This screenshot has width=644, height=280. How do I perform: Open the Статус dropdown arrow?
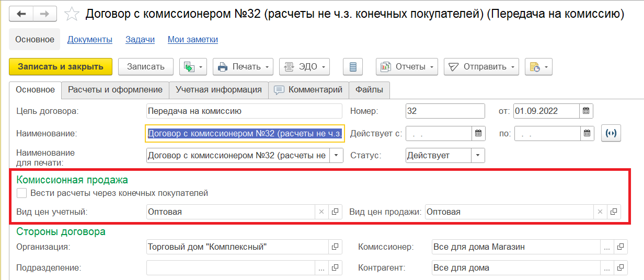(x=478, y=155)
